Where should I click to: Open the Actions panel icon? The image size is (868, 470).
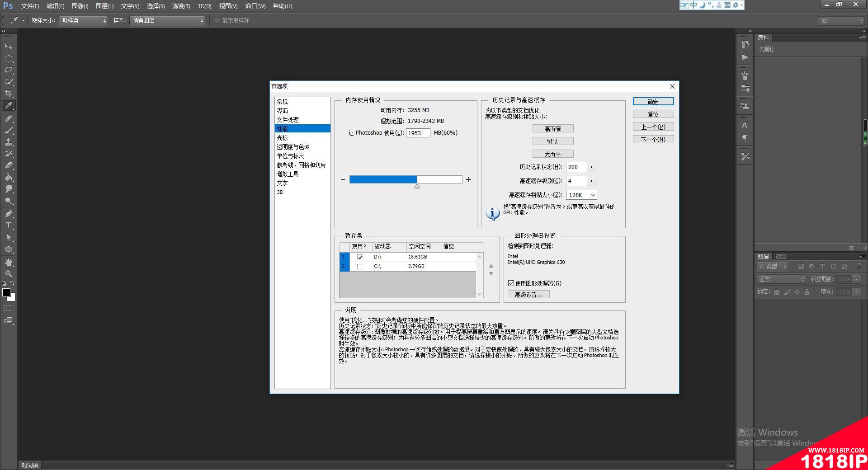[x=745, y=57]
